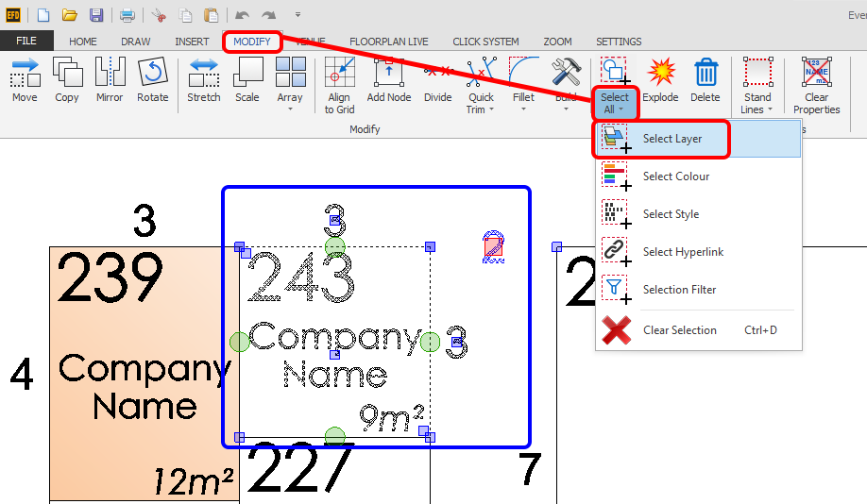The height and width of the screenshot is (504, 867).
Task: Click Clear Properties tool
Action: 817,84
